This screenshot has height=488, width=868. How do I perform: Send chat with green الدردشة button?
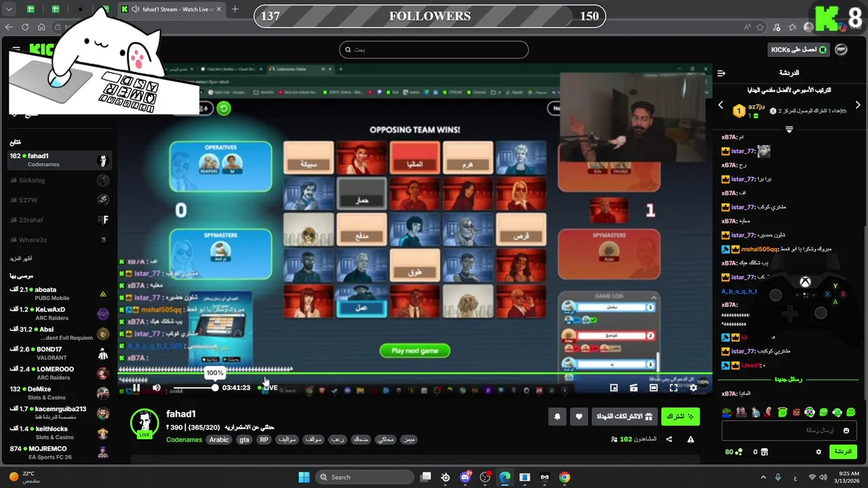[843, 451]
